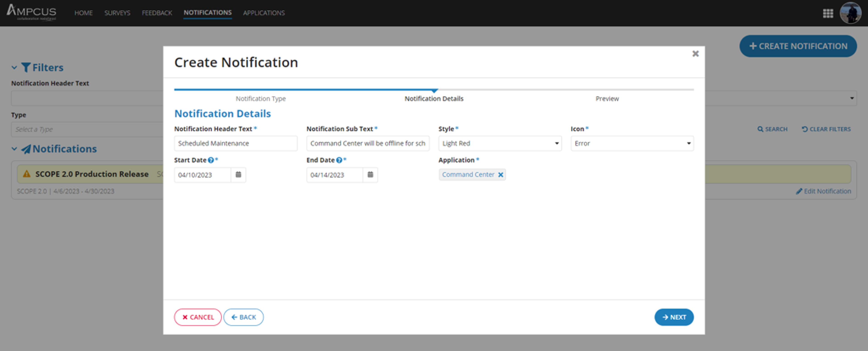Switch to the Notification Type step
Screen dimensions: 868x351
tap(260, 99)
